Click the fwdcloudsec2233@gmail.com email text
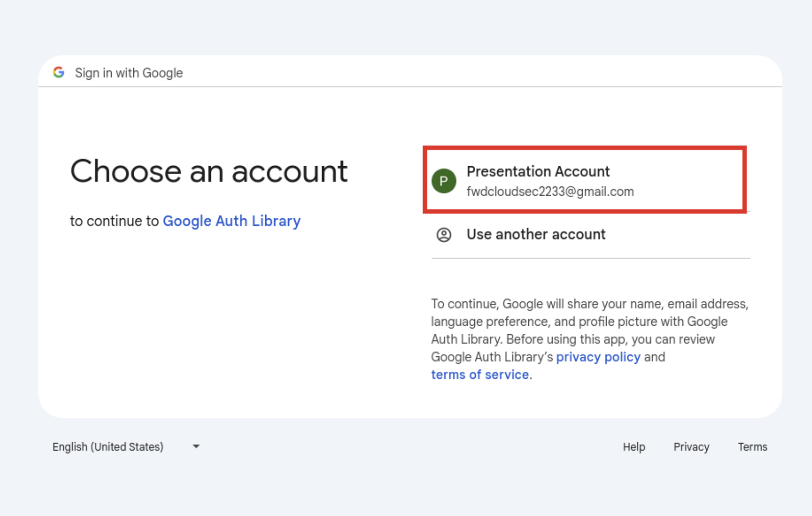This screenshot has height=516, width=812. click(x=550, y=192)
